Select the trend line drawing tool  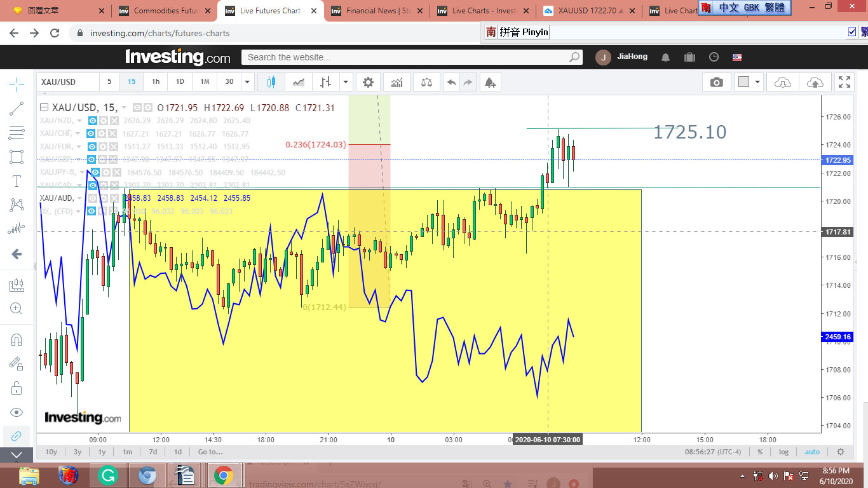17,109
